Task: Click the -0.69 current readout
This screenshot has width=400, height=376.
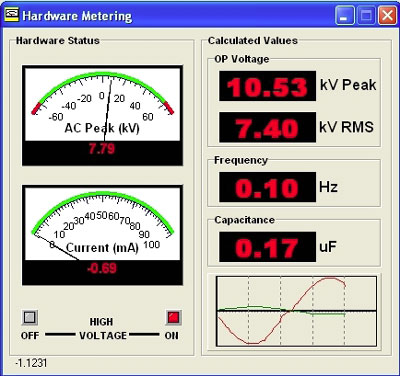Action: point(102,268)
